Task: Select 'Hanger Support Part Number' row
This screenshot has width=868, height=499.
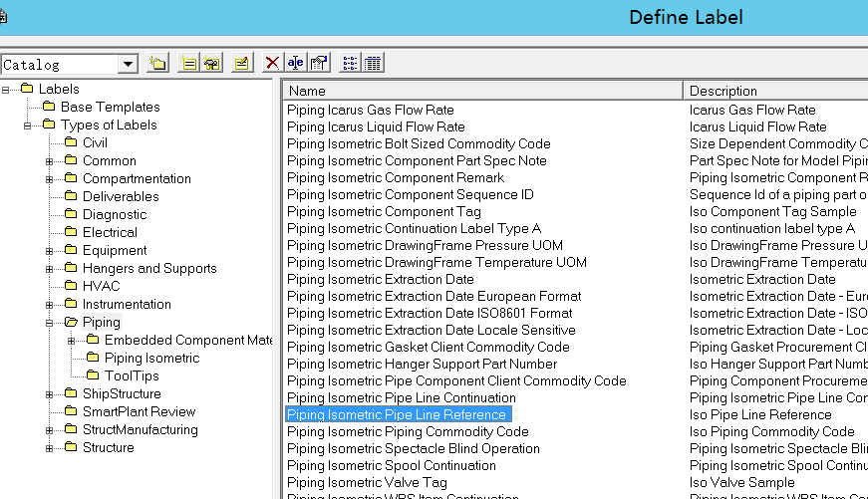Action: [x=422, y=364]
